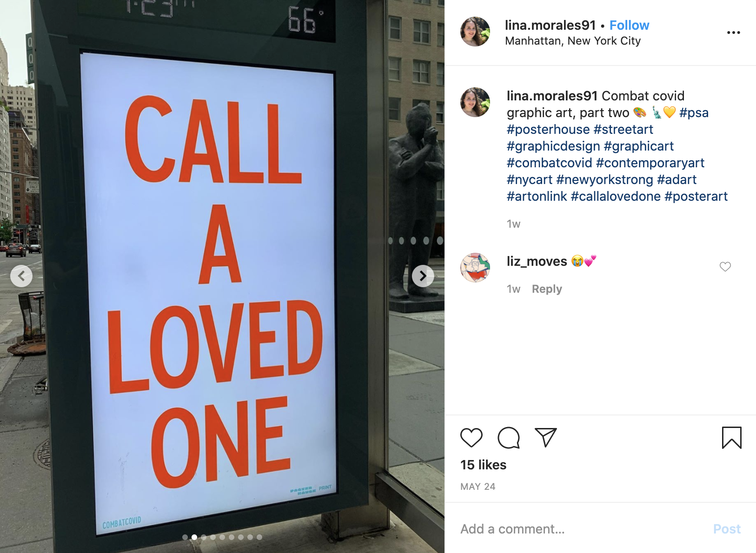View the 15 likes list
Viewport: 756px width, 553px height.
pyautogui.click(x=483, y=465)
